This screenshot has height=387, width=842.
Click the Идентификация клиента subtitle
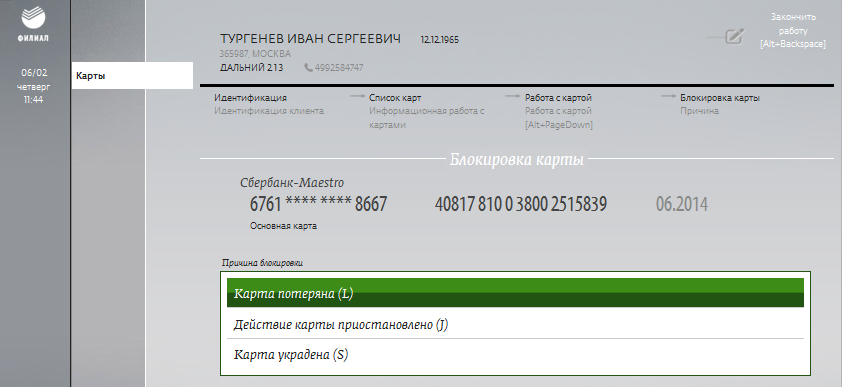point(269,111)
